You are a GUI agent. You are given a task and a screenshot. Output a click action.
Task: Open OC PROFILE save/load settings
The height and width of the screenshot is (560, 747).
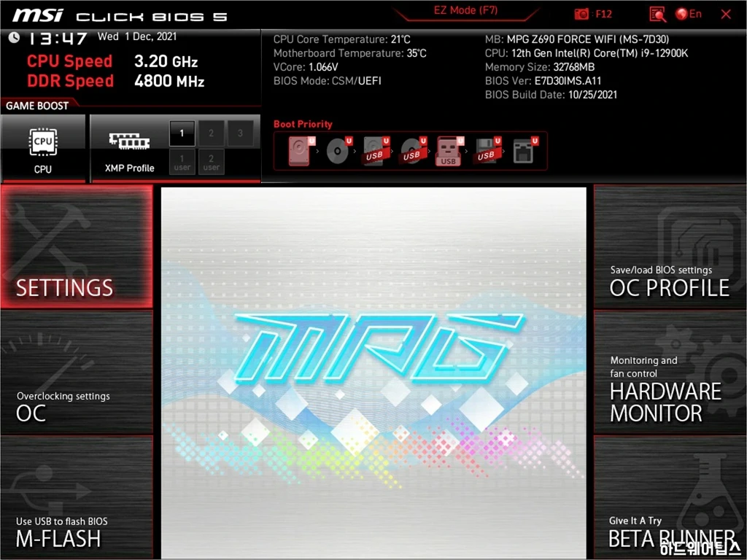click(x=670, y=246)
